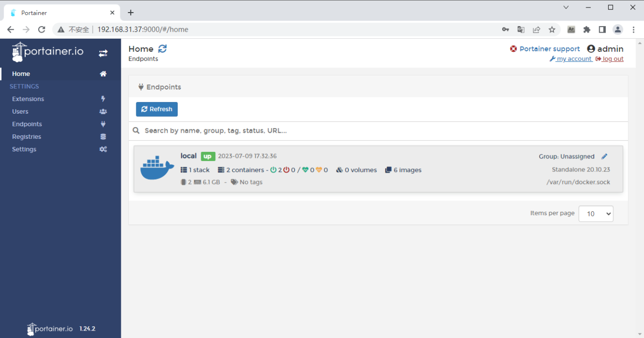Edit endpoint group with the pencil icon
644x338 pixels.
point(604,156)
